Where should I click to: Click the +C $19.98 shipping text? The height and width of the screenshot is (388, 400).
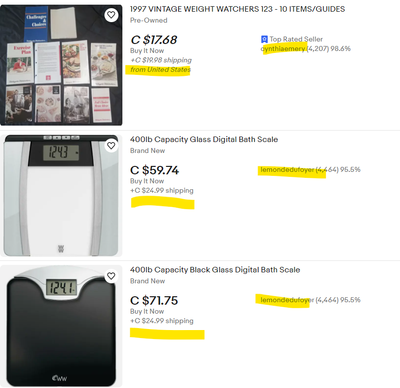161,60
